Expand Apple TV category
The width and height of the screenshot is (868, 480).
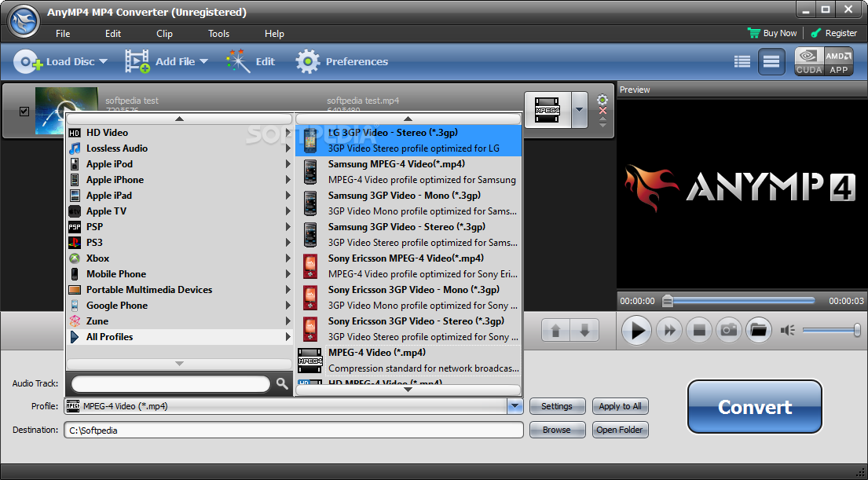point(179,211)
